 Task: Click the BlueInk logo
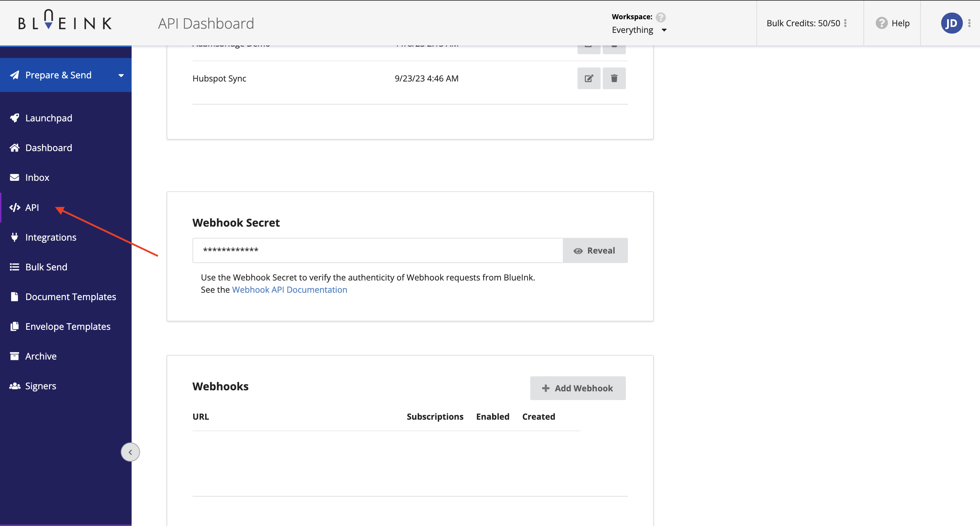[65, 20]
